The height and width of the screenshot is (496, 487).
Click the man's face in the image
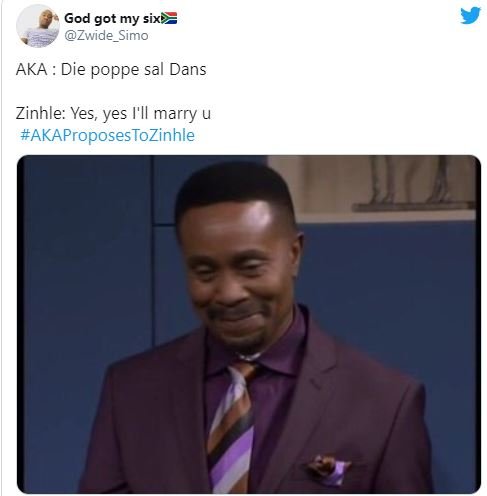(x=238, y=270)
